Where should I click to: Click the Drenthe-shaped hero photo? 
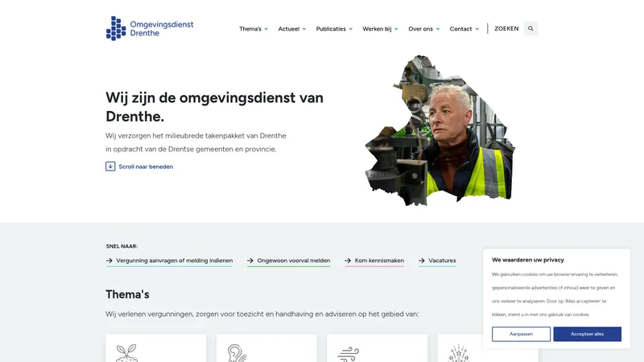coord(440,130)
